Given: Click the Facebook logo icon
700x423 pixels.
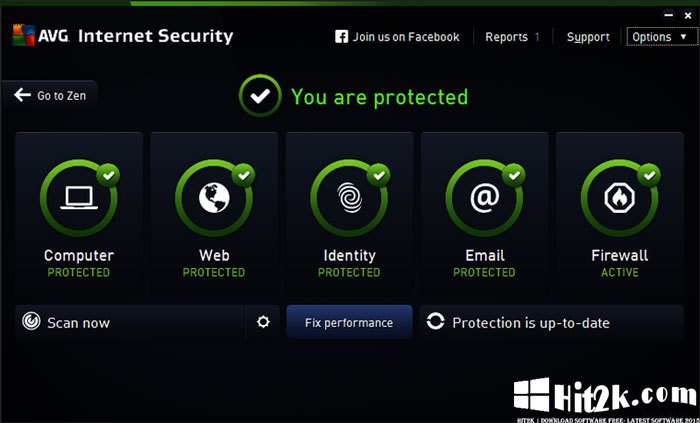Looking at the screenshot, I should click(341, 37).
